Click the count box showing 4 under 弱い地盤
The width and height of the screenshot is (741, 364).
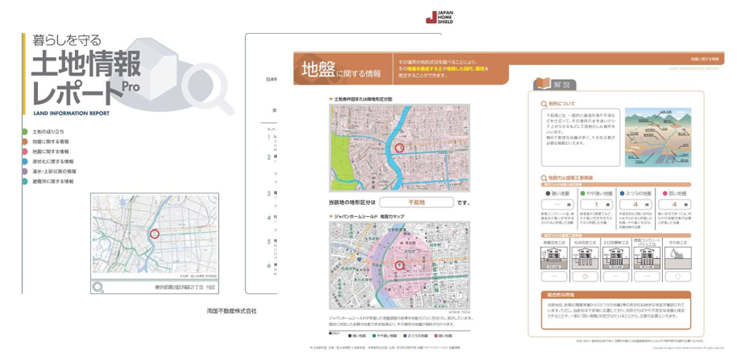pos(674,205)
